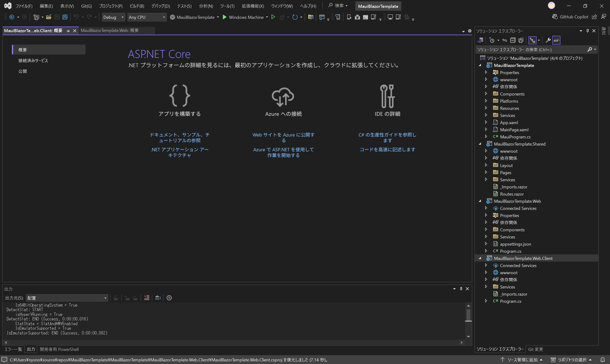Switch to the MauiBlazorTemplate.Web: 概要 tab
Image resolution: width=610 pixels, height=364 pixels.
tap(110, 30)
